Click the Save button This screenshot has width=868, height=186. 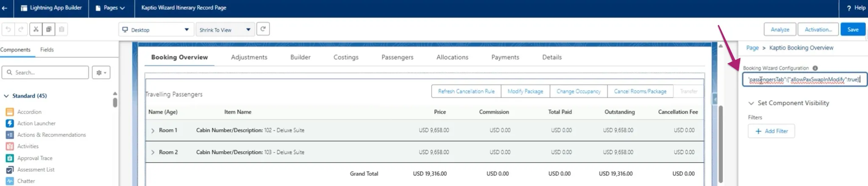pyautogui.click(x=853, y=29)
